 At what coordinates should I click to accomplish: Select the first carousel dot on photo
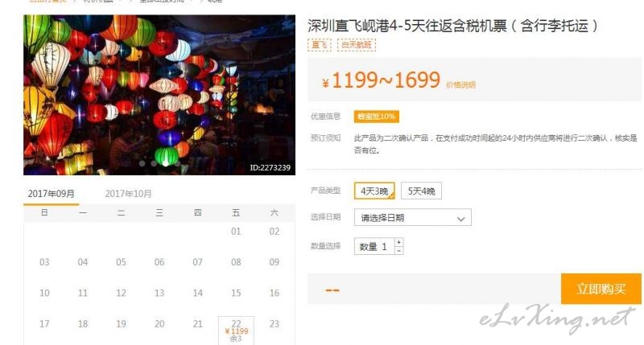click(142, 163)
